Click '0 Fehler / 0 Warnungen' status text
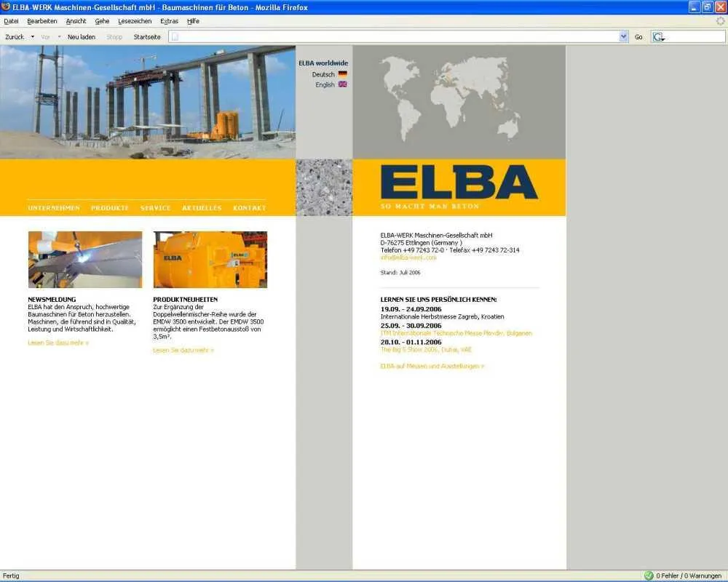 coord(689,575)
